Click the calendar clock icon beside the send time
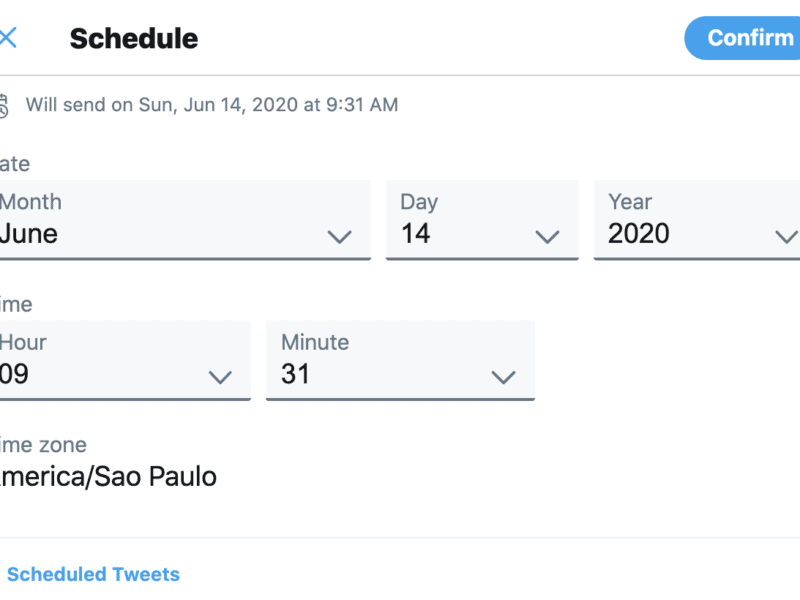Image resolution: width=800 pixels, height=600 pixels. 4,106
